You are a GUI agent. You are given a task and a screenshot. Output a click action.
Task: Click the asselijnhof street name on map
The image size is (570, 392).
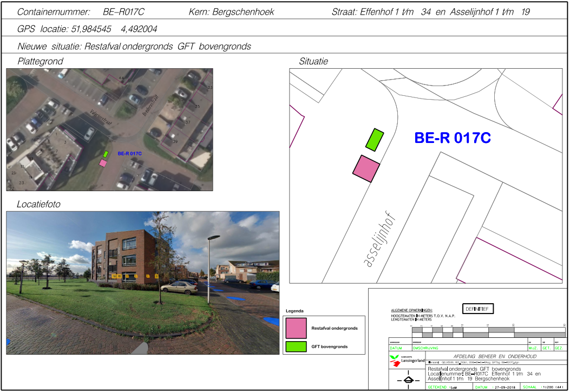tap(380, 240)
